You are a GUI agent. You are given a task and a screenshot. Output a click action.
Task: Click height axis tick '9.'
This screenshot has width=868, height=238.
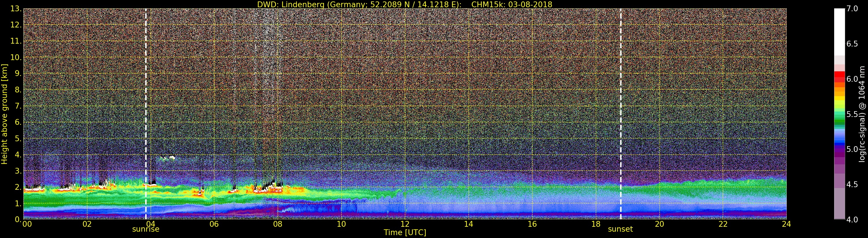tap(18, 73)
